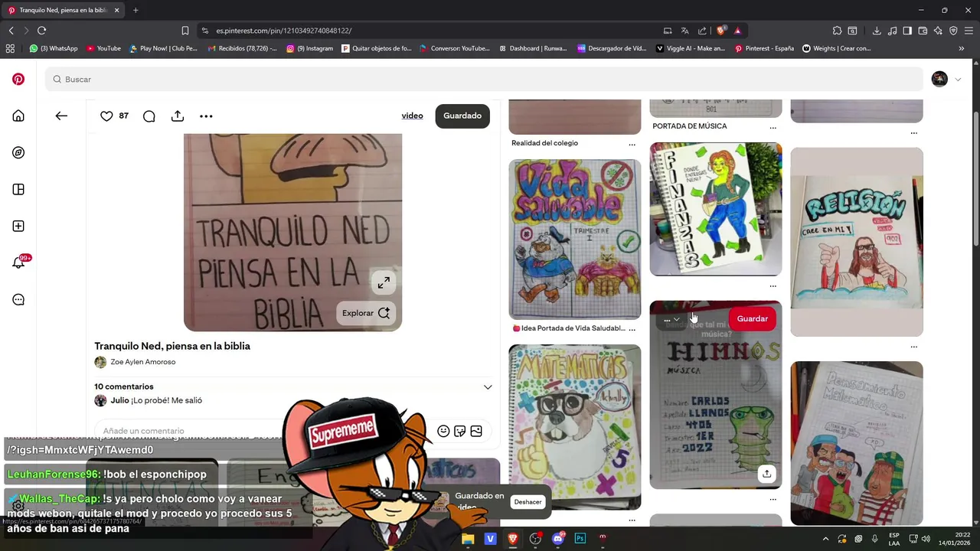This screenshot has width=980, height=551.
Task: Click the add image icon in comment box
Action: tap(476, 431)
